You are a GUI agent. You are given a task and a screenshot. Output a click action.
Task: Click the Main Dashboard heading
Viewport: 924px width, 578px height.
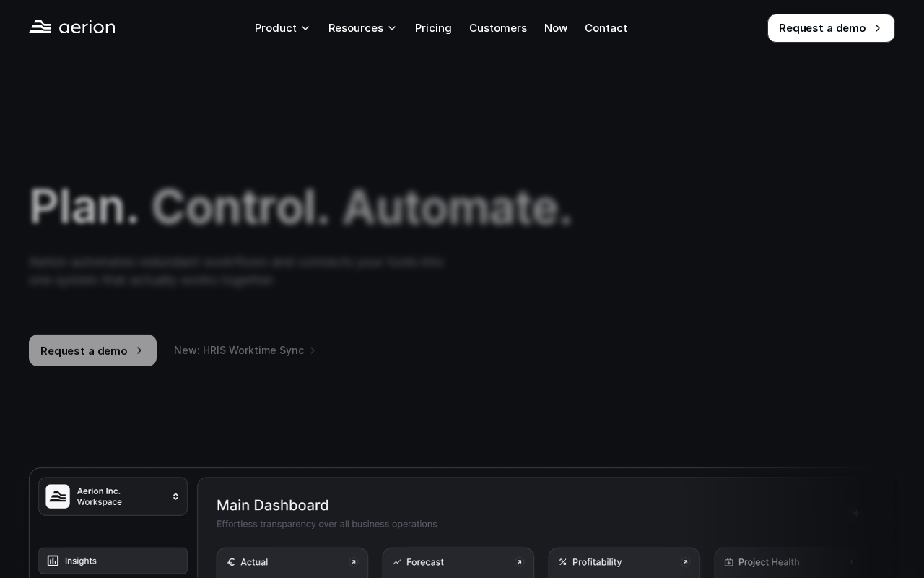pos(273,505)
